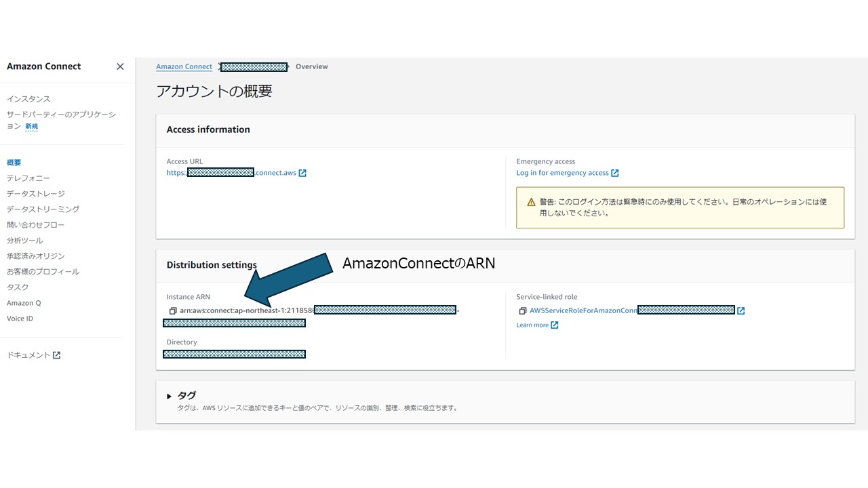Open the external link icon beside the Access URL
This screenshot has width=868, height=488.
click(302, 172)
